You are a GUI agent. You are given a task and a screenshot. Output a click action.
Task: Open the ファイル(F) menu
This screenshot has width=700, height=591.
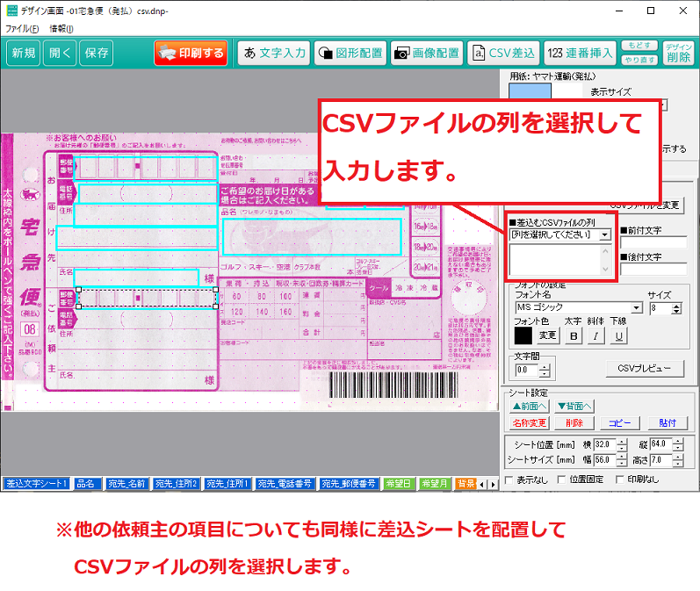pyautogui.click(x=22, y=29)
